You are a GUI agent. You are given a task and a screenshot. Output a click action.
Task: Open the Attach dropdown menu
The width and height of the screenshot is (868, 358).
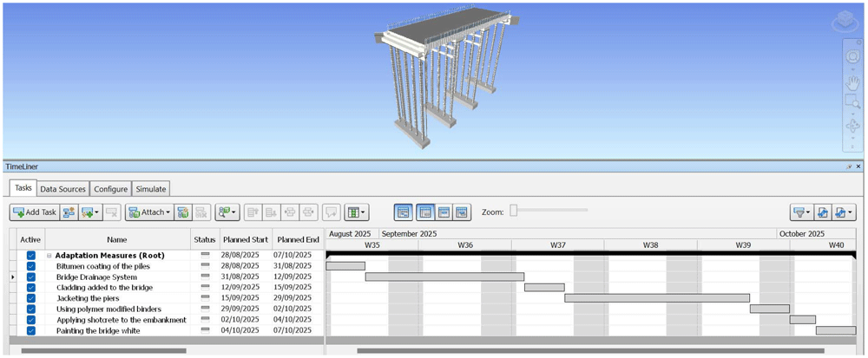pyautogui.click(x=149, y=212)
